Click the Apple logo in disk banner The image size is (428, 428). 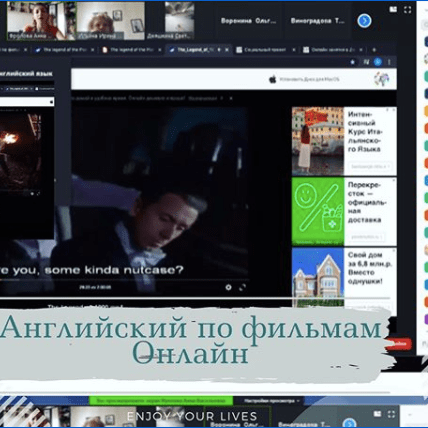coord(273,79)
